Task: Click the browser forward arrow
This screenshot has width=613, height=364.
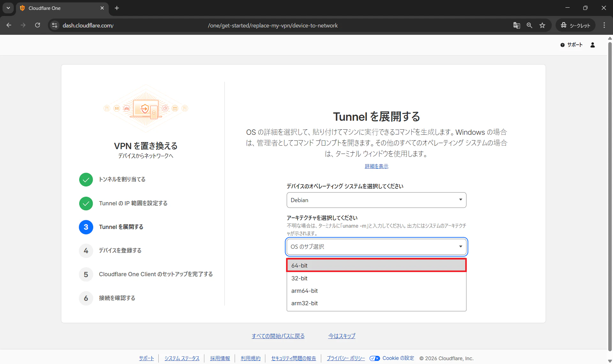Action: (23, 25)
